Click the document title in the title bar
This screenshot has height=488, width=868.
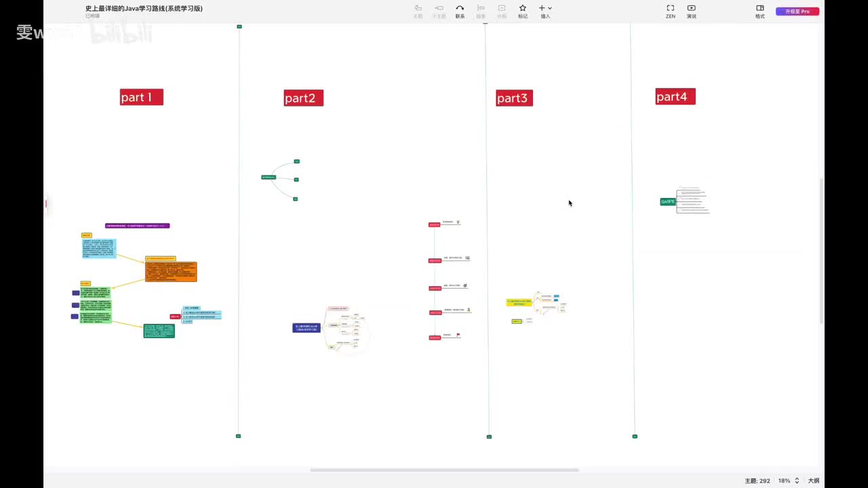(x=144, y=8)
